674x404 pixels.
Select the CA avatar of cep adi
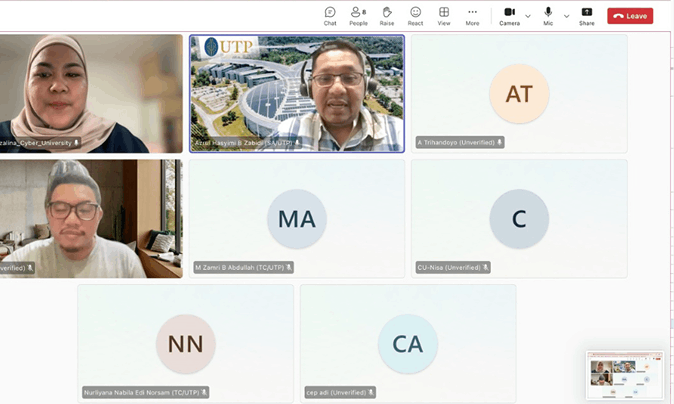(x=408, y=344)
